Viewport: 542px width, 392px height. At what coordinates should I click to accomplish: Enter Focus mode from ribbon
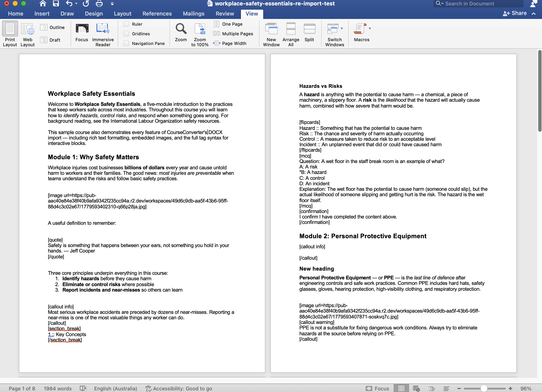[82, 33]
